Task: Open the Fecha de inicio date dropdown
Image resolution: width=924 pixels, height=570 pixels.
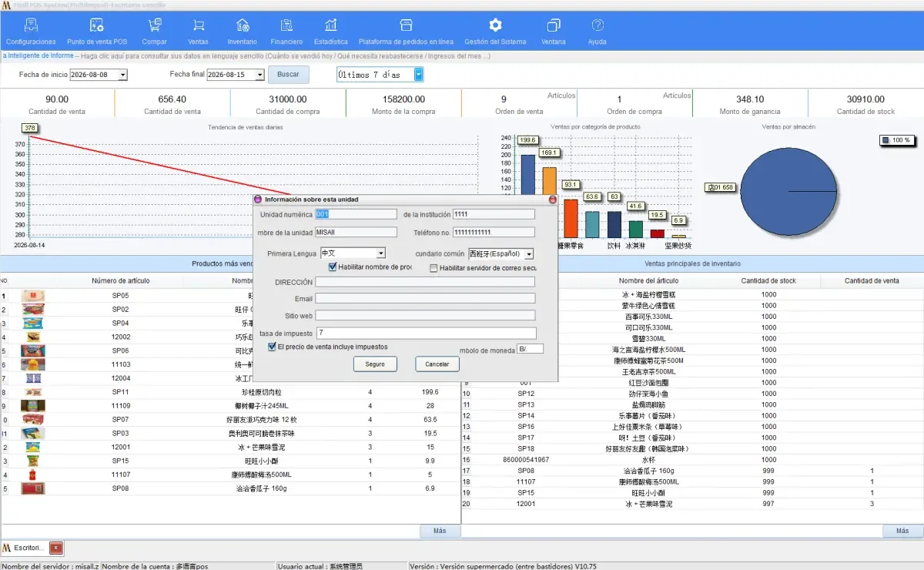Action: click(123, 75)
